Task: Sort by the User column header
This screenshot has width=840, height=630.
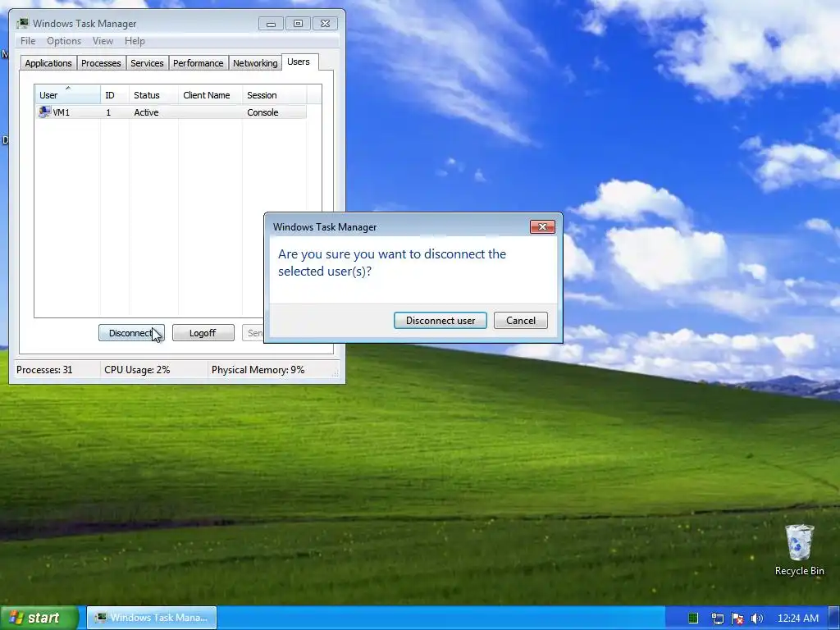Action: pyautogui.click(x=67, y=95)
